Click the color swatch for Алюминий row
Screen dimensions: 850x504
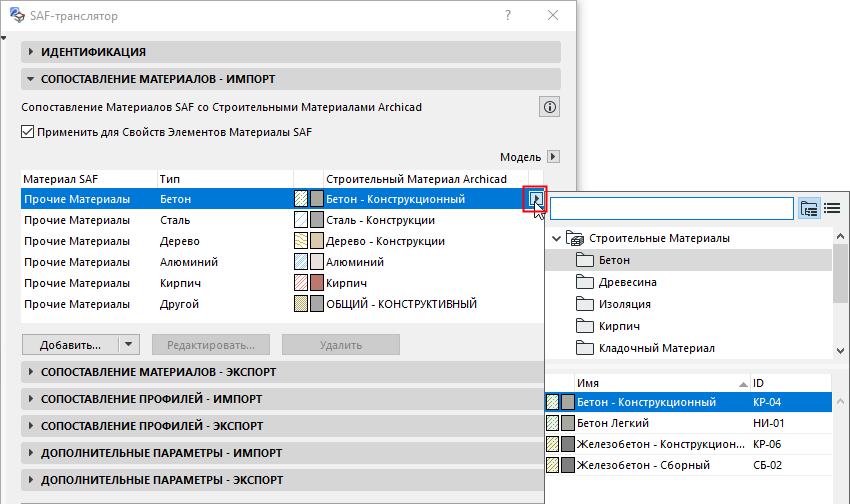[317, 262]
